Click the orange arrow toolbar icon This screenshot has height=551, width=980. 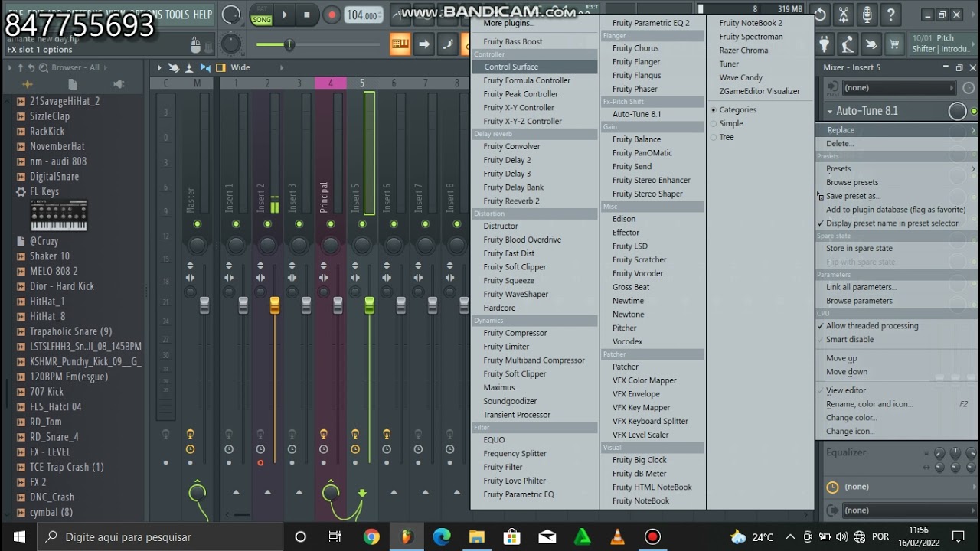click(423, 44)
